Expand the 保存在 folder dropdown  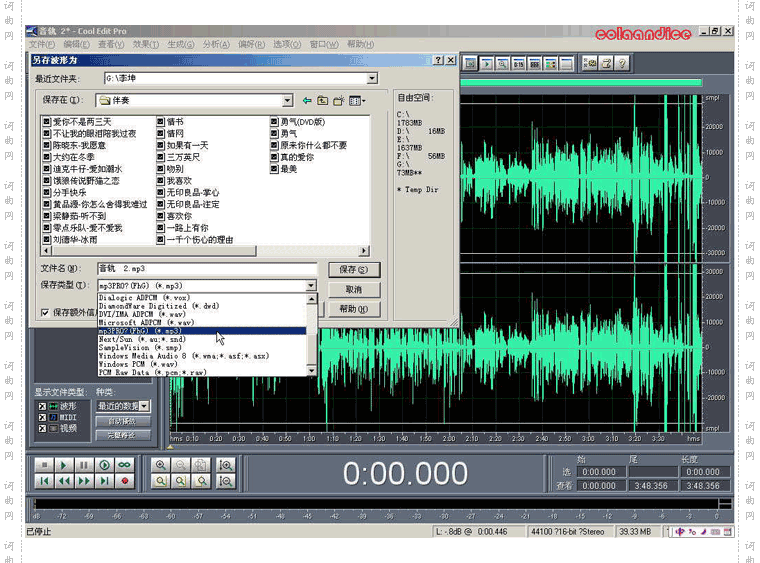pos(287,100)
